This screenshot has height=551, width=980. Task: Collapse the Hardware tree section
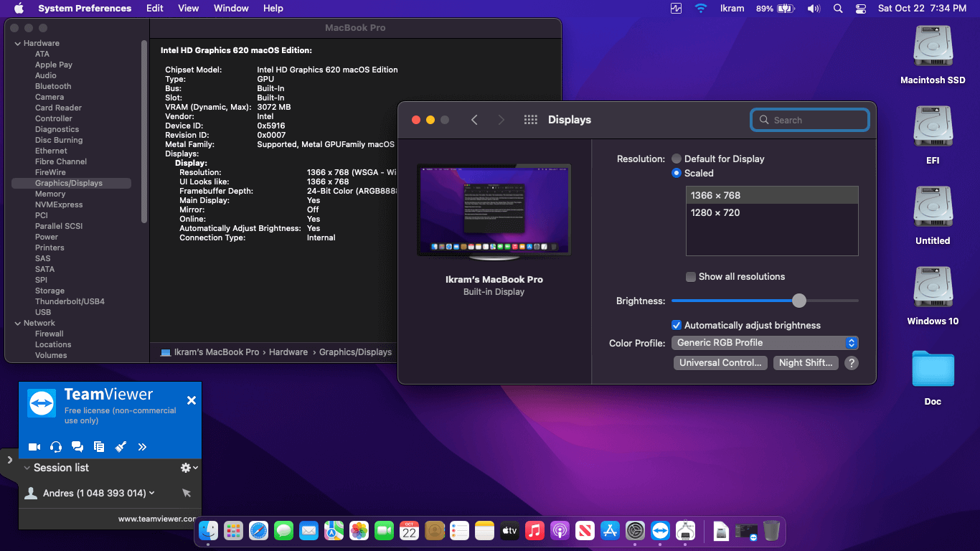coord(18,44)
